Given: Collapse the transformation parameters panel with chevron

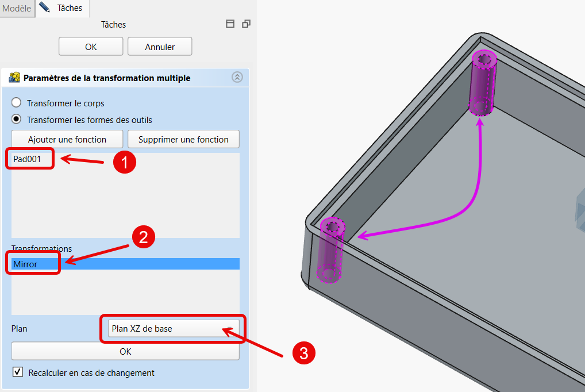Looking at the screenshot, I should click(x=237, y=78).
